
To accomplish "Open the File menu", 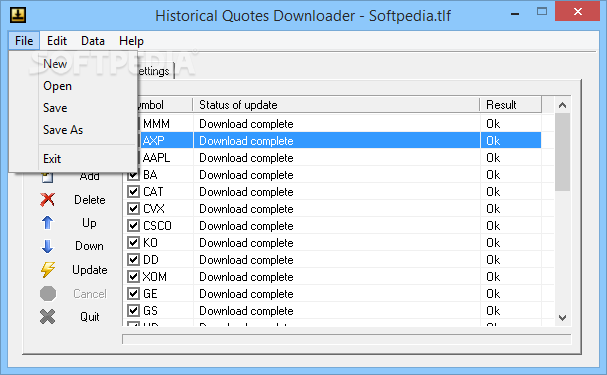I will [24, 41].
